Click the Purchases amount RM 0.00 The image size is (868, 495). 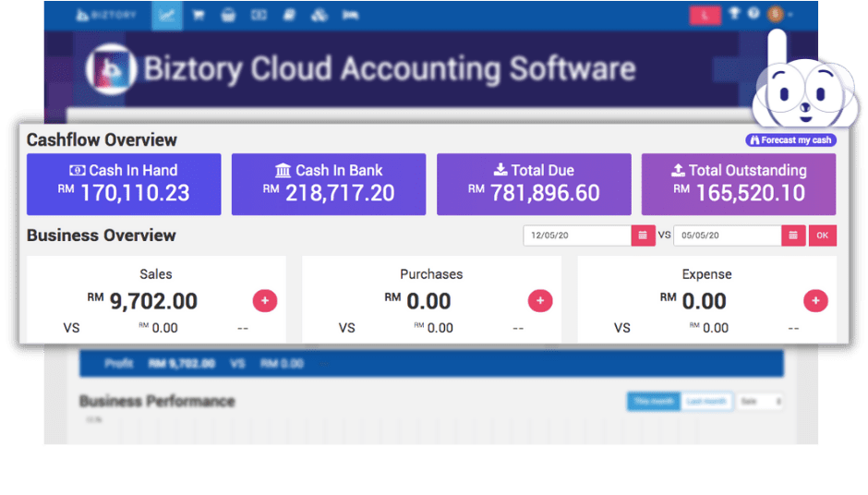pyautogui.click(x=418, y=301)
